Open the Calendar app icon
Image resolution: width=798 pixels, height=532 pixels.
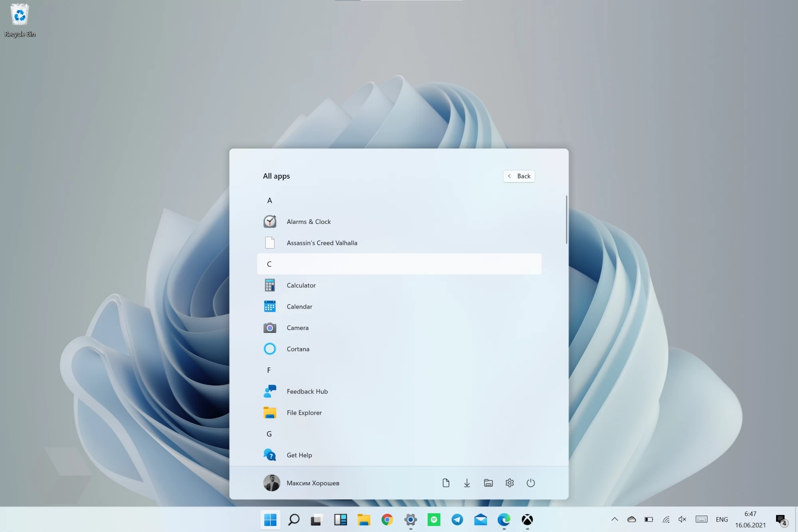pos(270,307)
